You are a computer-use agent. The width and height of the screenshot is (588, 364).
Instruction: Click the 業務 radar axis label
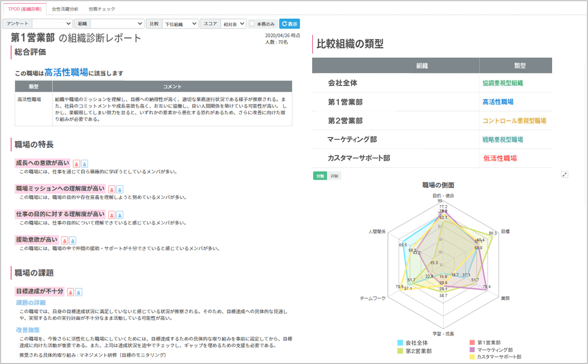[505, 298]
